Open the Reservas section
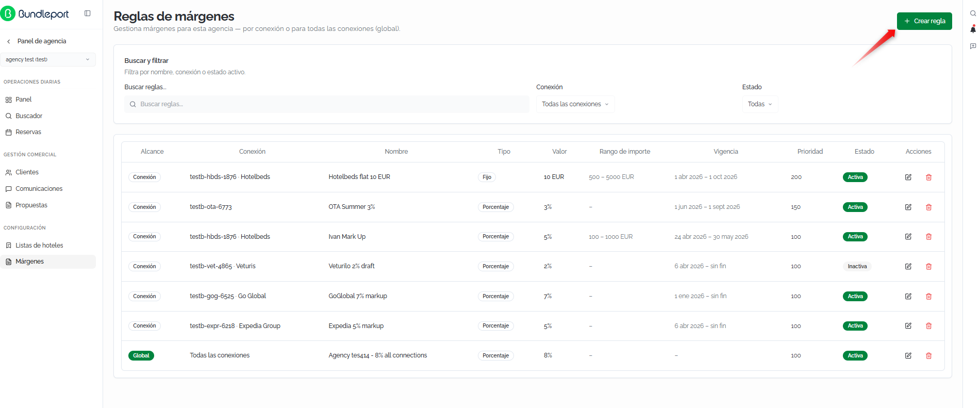Image resolution: width=980 pixels, height=408 pixels. pos(48,132)
